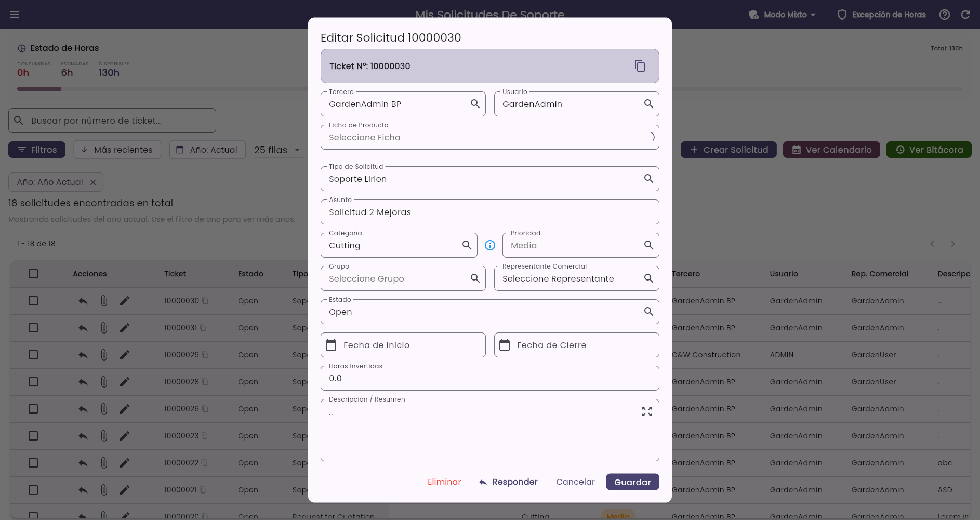Select the checkbox for ticket 10000022
Screen dimensions: 980x520
(x=33, y=463)
